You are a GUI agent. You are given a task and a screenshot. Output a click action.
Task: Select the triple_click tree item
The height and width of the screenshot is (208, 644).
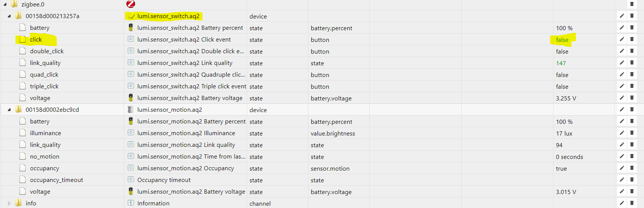click(x=44, y=86)
